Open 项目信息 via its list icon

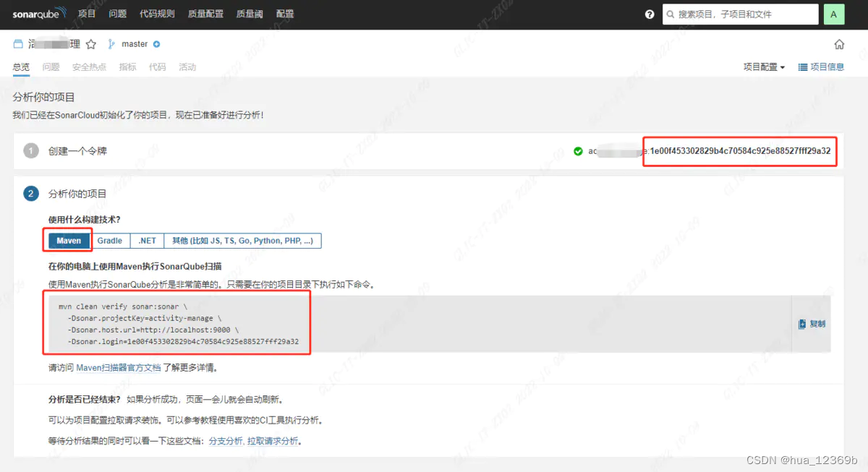pyautogui.click(x=803, y=66)
